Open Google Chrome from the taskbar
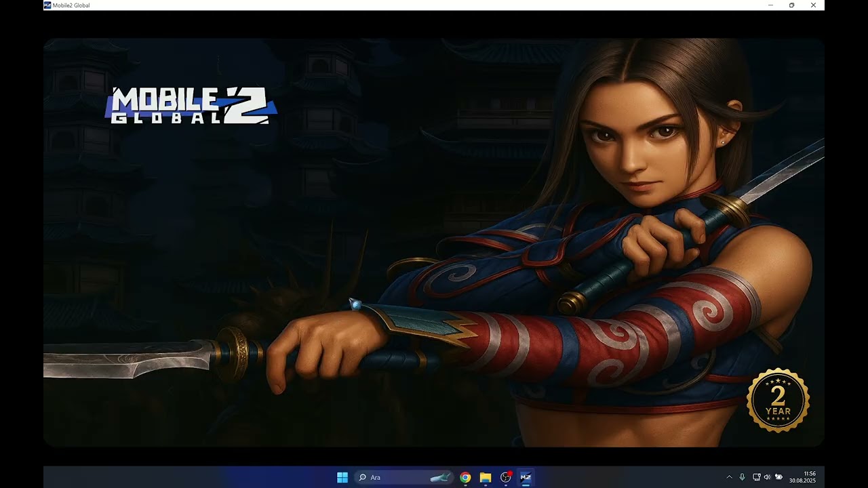This screenshot has height=488, width=868. coord(465,477)
